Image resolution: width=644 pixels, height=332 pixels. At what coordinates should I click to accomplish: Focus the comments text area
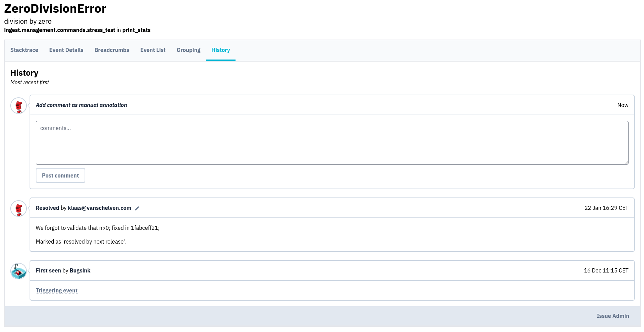[x=332, y=142]
